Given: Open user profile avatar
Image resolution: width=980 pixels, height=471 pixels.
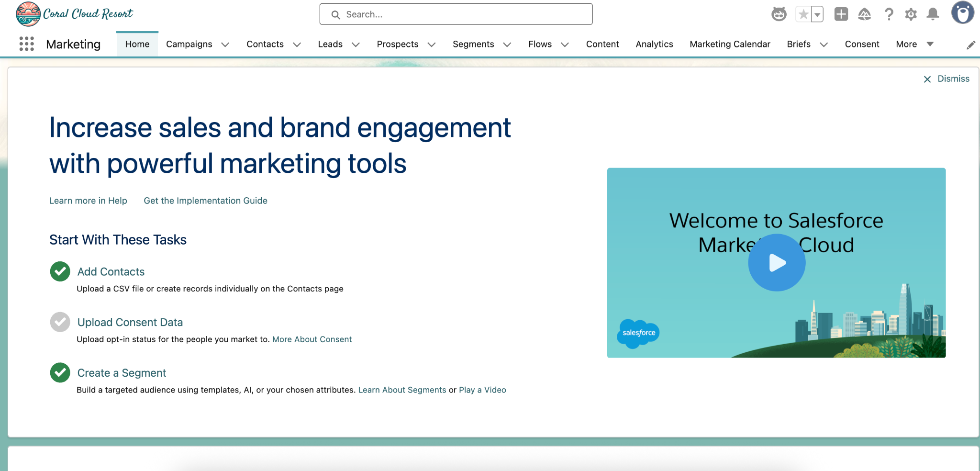Looking at the screenshot, I should coord(962,13).
